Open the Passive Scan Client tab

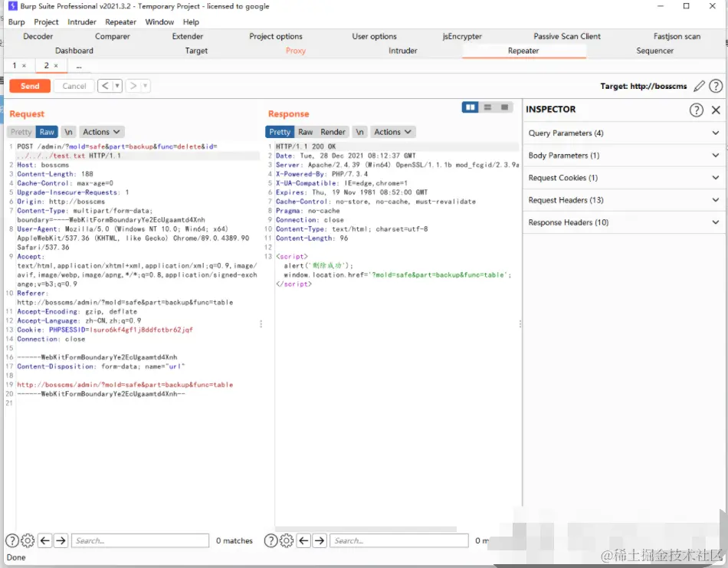tap(567, 36)
